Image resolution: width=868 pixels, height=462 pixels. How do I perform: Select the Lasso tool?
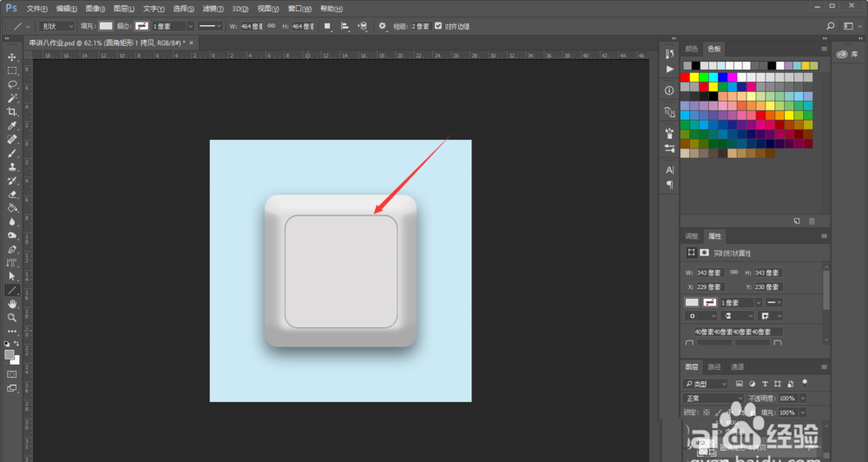coord(12,84)
